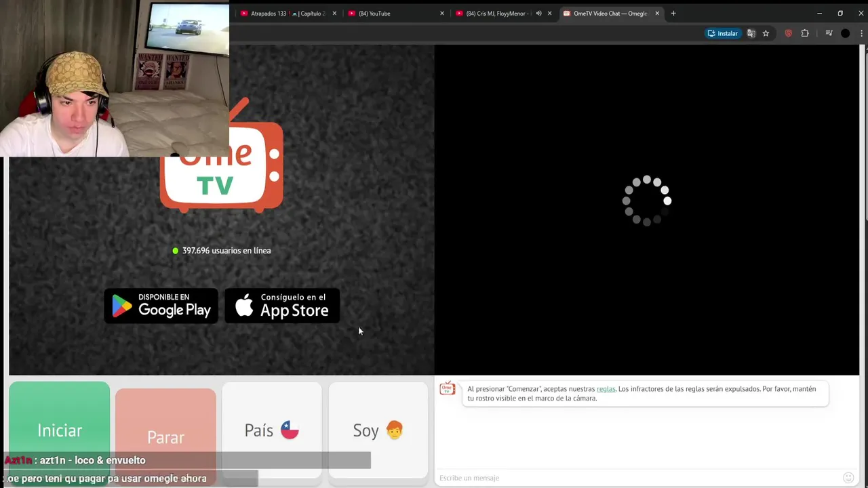Open the País country selector

(x=272, y=430)
